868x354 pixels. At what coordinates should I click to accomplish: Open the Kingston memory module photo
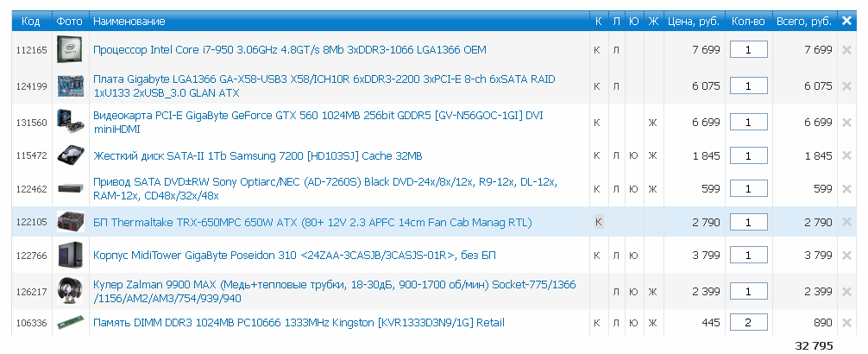pyautogui.click(x=70, y=322)
